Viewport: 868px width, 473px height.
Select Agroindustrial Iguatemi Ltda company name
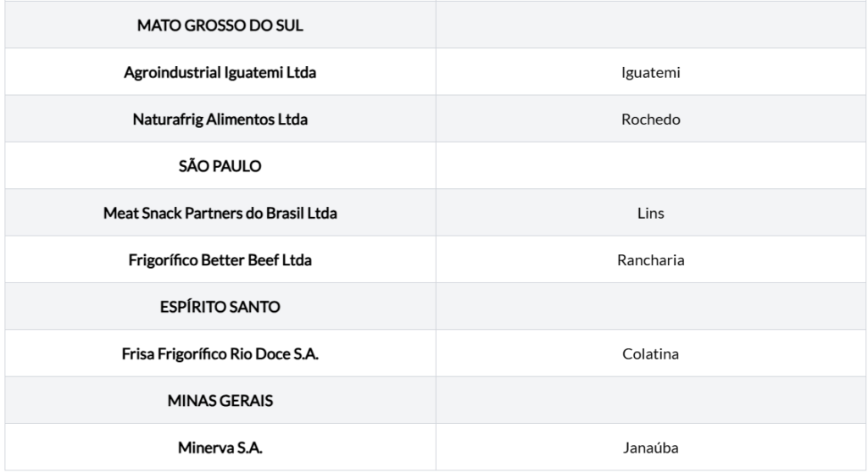pyautogui.click(x=220, y=73)
